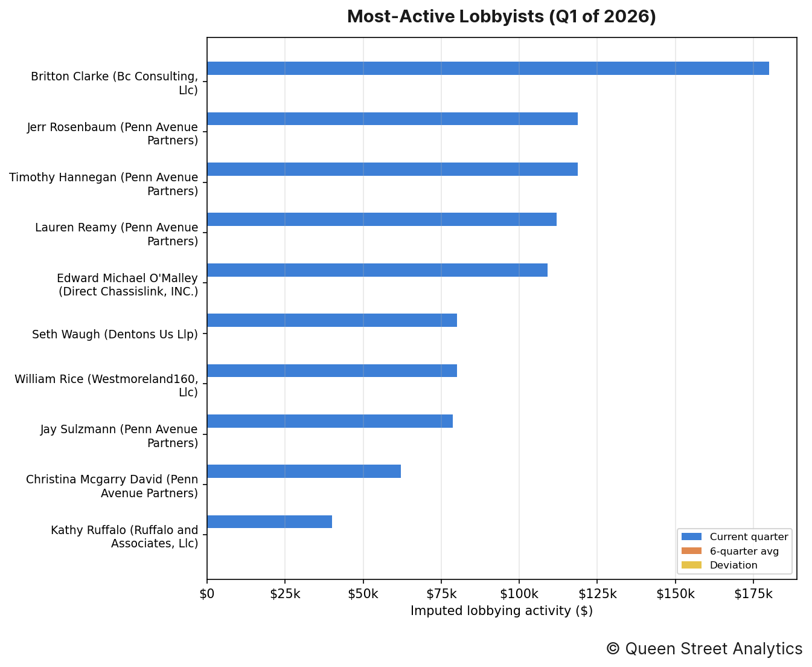Image resolution: width=812 pixels, height=667 pixels.
Task: Select the Timothy Hannegan (Penn Avenue Partners) label
Action: point(103,184)
